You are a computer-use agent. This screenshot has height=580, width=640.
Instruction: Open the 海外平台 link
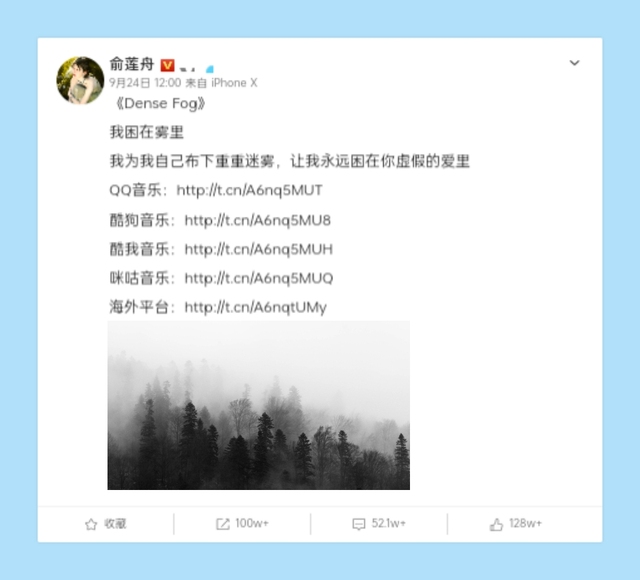(x=256, y=307)
